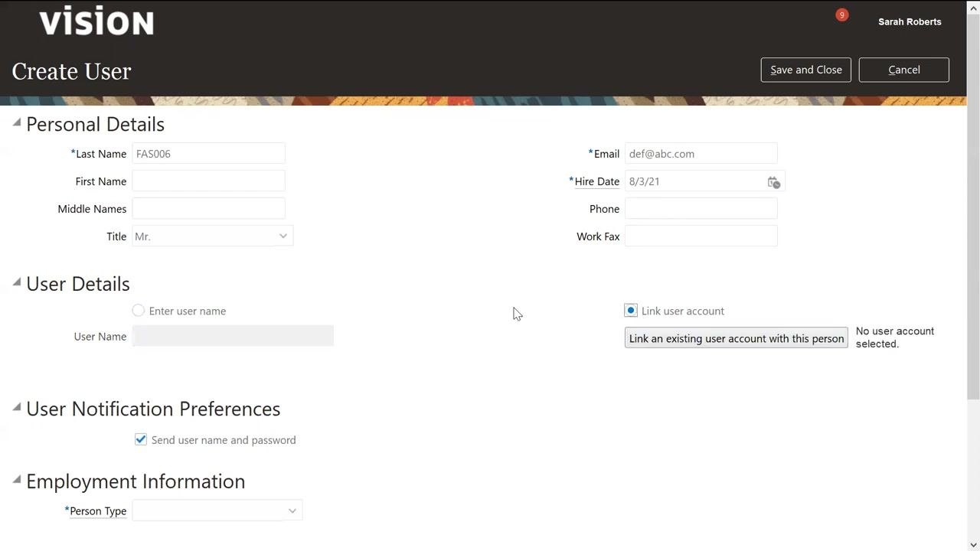Click the User Name field
Viewport: 980px width, 551px height.
(233, 336)
